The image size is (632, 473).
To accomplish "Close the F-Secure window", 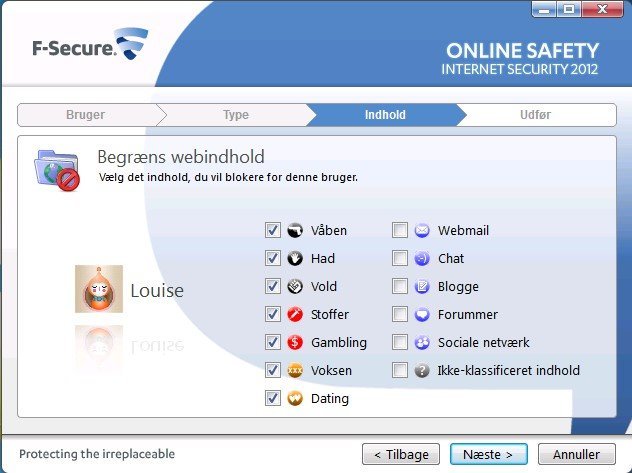I will 602,9.
